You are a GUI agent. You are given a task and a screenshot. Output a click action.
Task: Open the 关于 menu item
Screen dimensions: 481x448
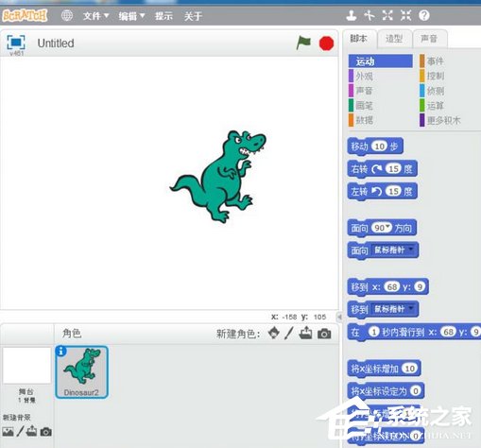(193, 16)
